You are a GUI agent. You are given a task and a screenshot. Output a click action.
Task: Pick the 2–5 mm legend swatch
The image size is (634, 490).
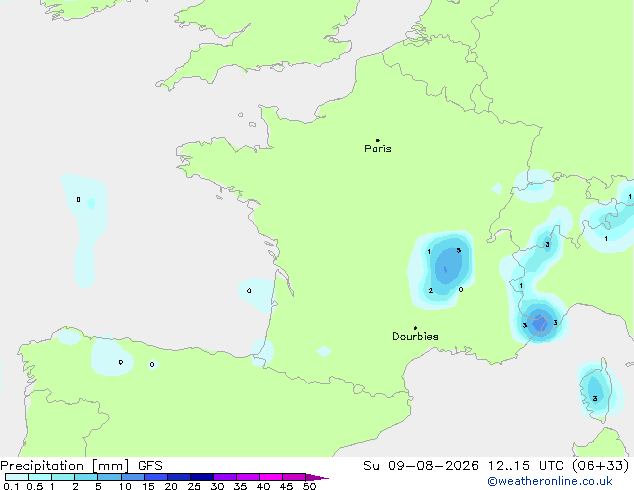86,477
